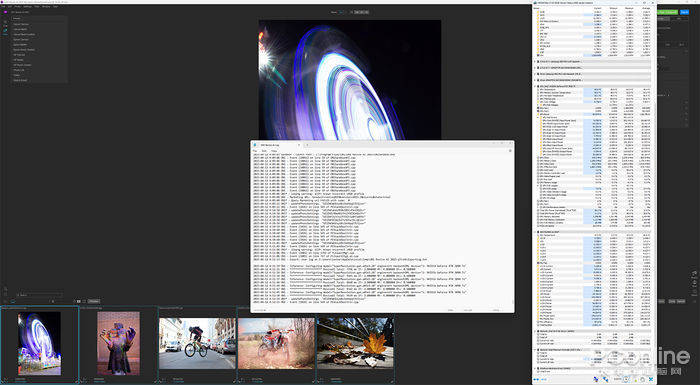Select the bicycle rider street photo thumbnail
This screenshot has width=700, height=385.
[x=197, y=343]
